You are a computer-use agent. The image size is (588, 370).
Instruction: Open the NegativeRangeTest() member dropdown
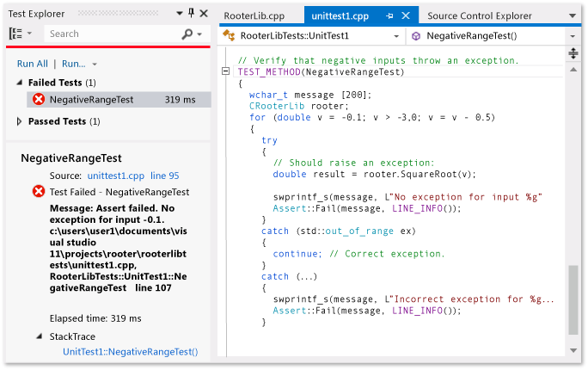pos(572,36)
